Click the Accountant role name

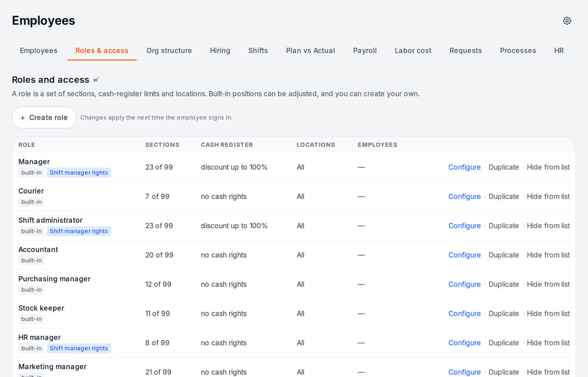coord(38,250)
